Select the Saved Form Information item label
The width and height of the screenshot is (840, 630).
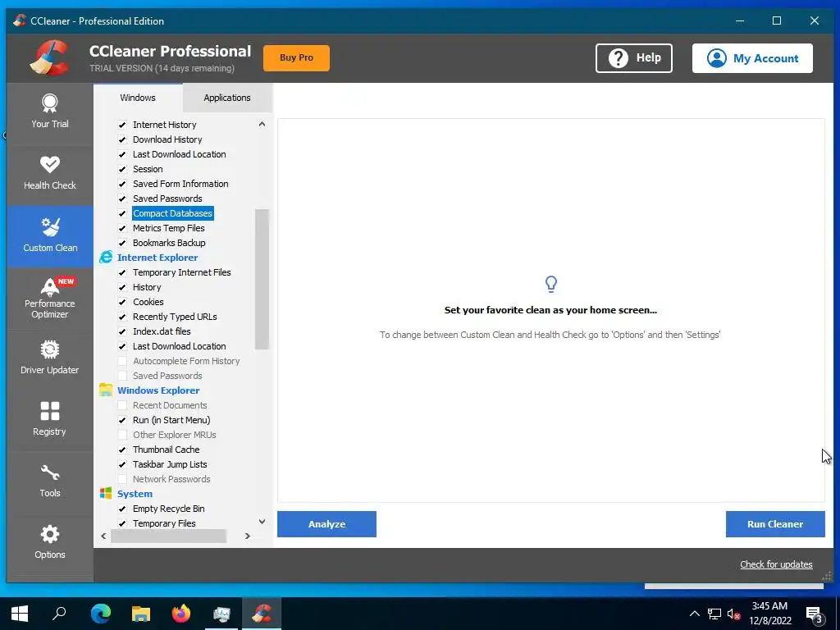click(180, 184)
